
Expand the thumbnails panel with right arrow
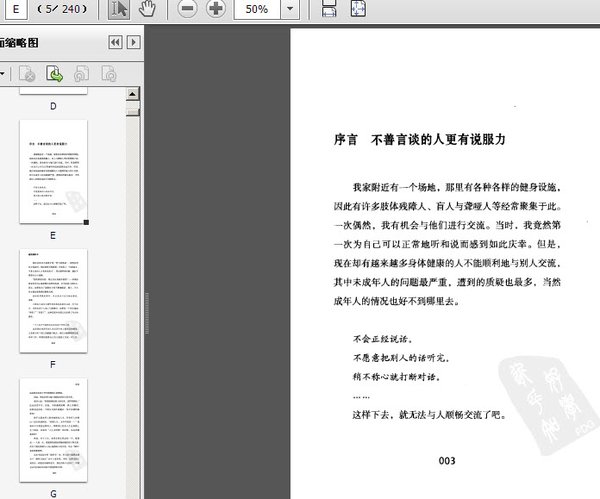pos(134,42)
